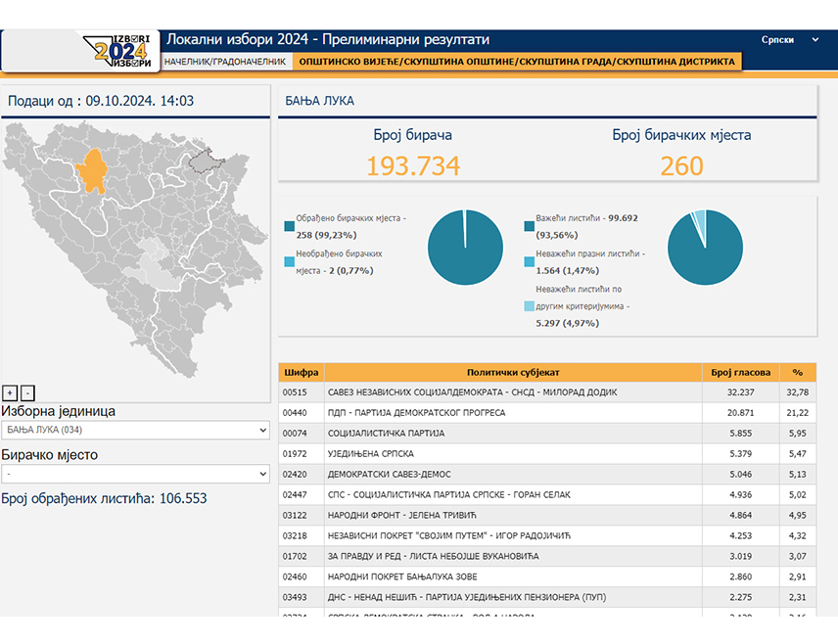Click the Шифра column header
The height and width of the screenshot is (644, 838).
(x=301, y=372)
